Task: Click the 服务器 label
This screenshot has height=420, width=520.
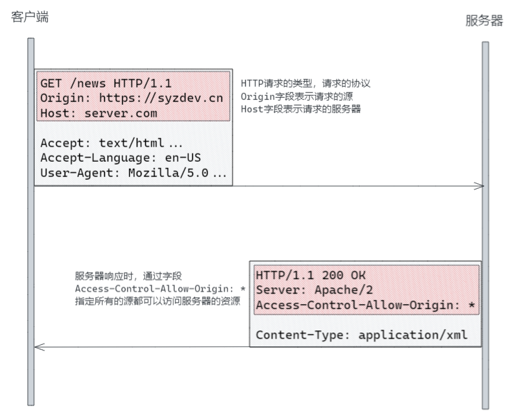Action: (484, 21)
